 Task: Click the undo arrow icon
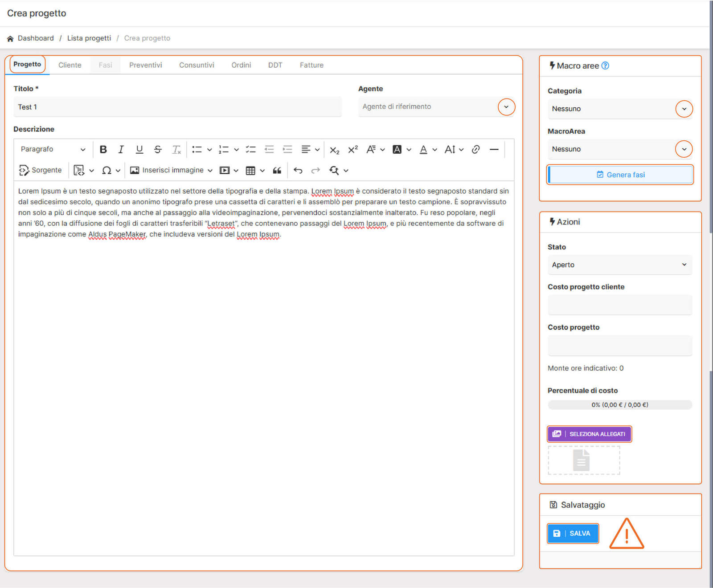[298, 171]
